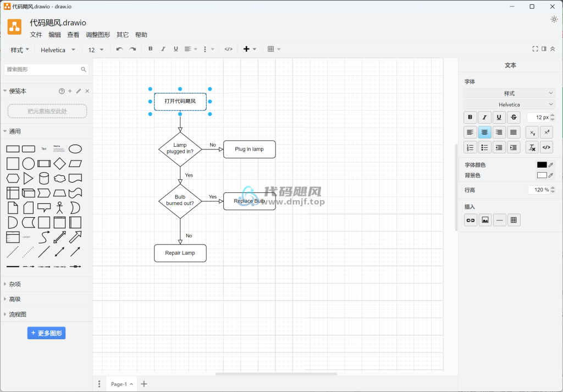Click the fullscreen icon
This screenshot has height=392, width=563.
coord(535,49)
